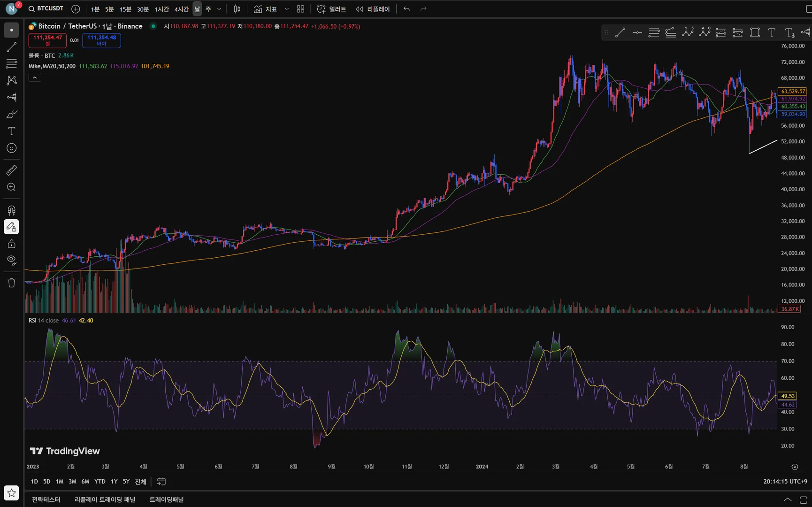Select the trend line tool in left sidebar
Image resolution: width=812 pixels, height=507 pixels.
pyautogui.click(x=11, y=47)
